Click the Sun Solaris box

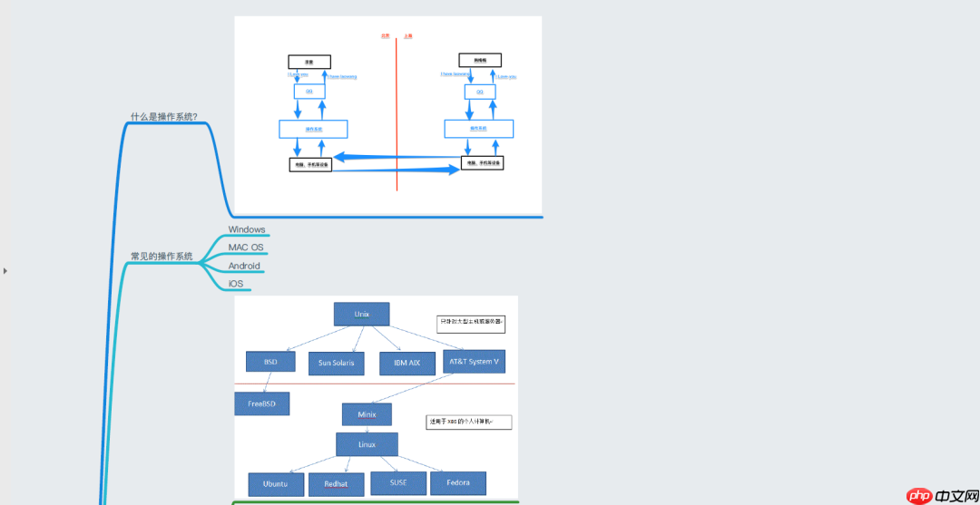(337, 364)
